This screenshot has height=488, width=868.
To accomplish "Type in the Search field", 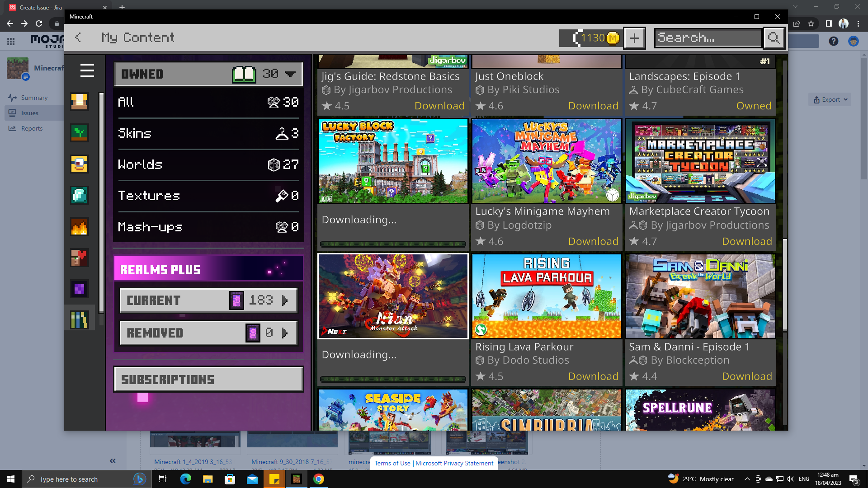I will [708, 38].
